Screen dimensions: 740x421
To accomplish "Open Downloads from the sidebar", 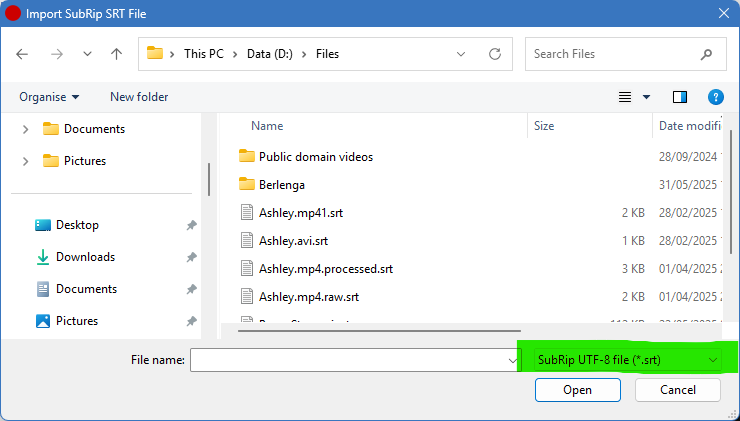I will click(85, 257).
